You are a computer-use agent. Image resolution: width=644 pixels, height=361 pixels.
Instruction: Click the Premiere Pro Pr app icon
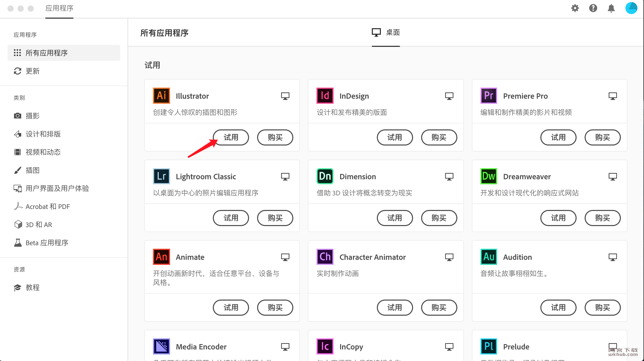489,96
